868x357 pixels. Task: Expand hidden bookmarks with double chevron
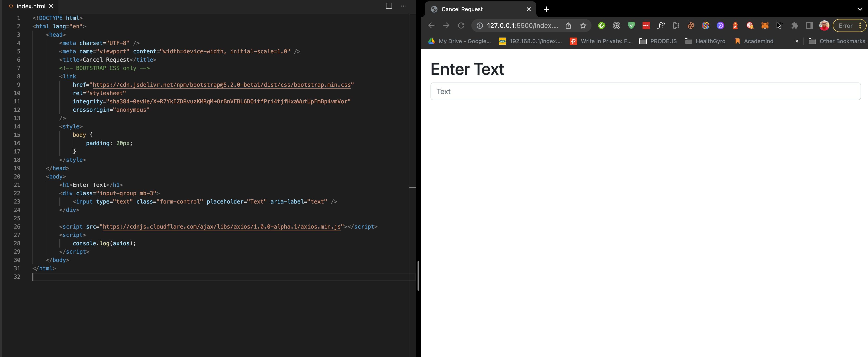(x=797, y=41)
